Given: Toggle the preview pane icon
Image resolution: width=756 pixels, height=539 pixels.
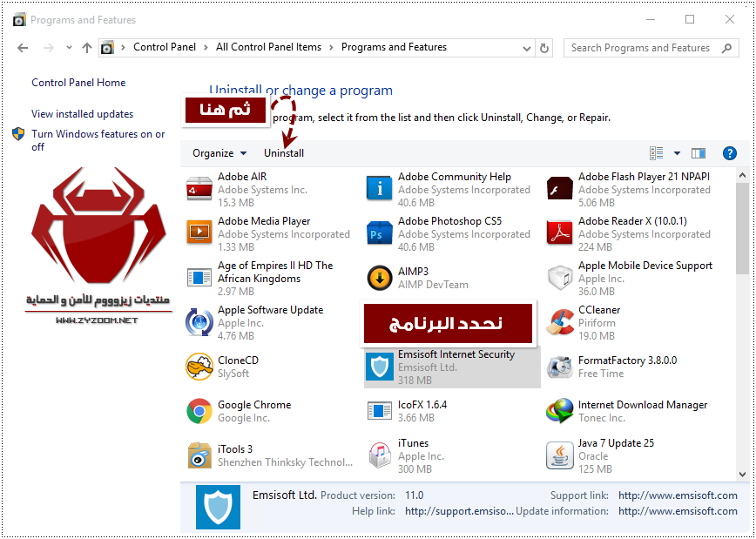Looking at the screenshot, I should (699, 153).
